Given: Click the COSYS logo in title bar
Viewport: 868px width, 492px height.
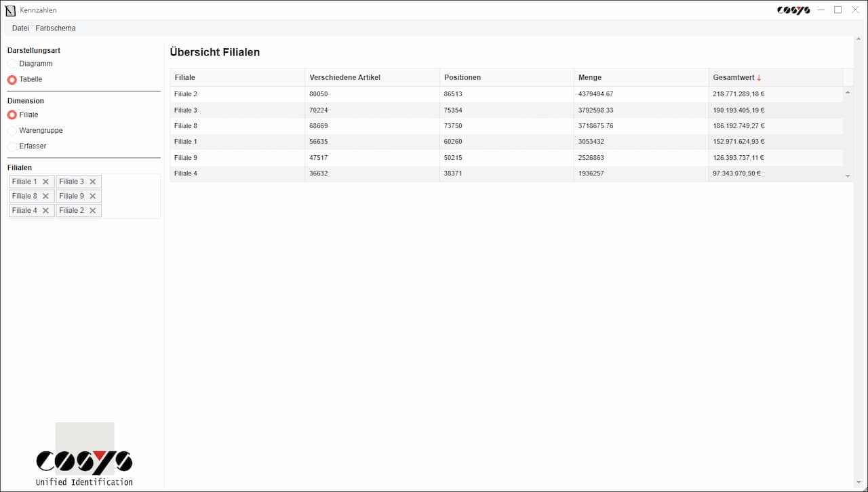Looking at the screenshot, I should click(793, 10).
